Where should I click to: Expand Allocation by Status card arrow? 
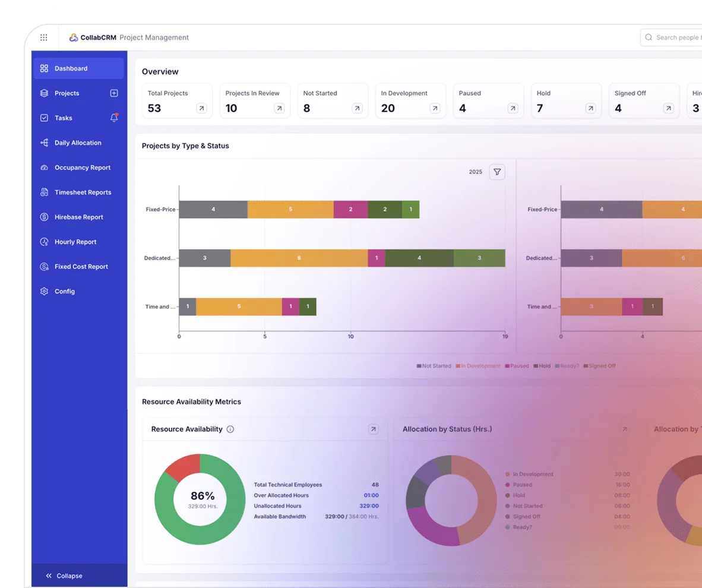(624, 429)
